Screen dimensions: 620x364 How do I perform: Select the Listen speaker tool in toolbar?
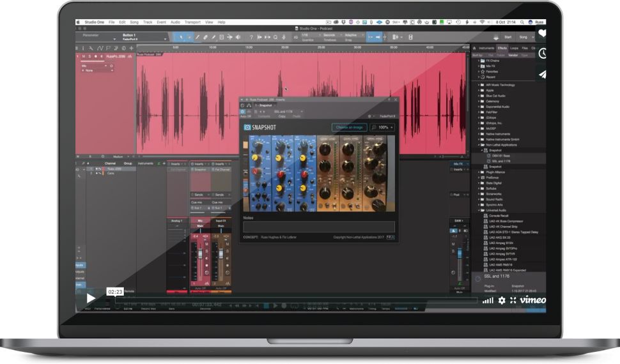238,37
